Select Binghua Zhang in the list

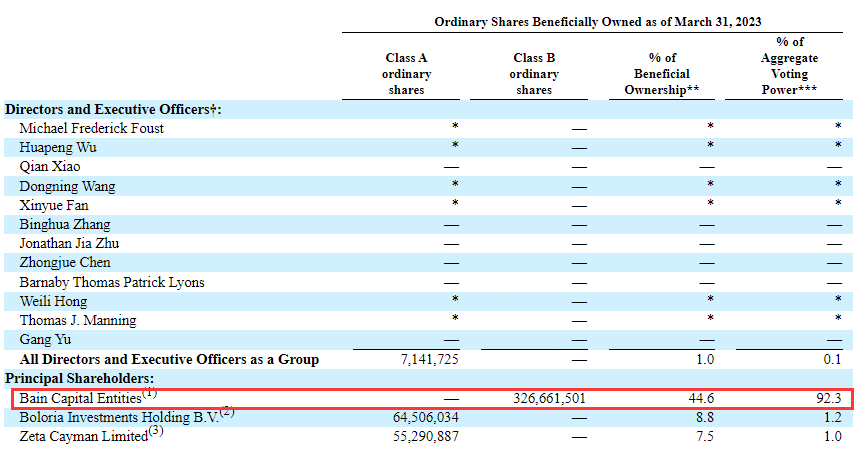[64, 225]
